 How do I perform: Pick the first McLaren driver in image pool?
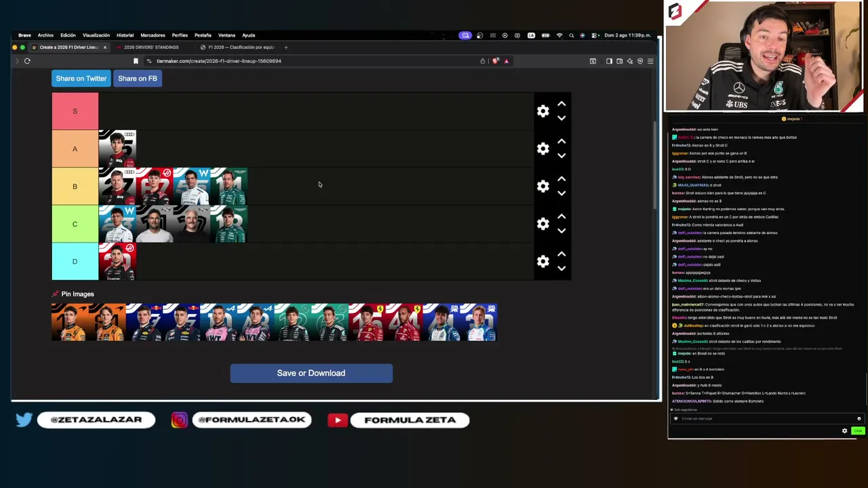coord(70,323)
